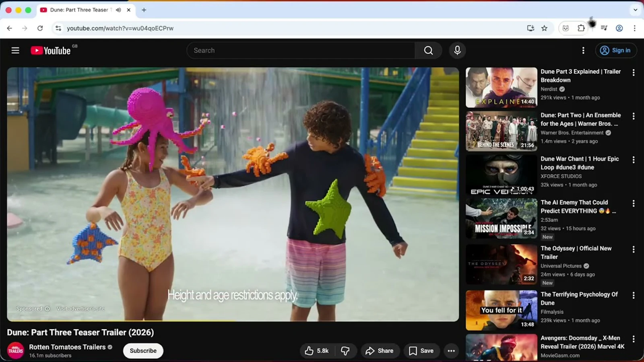This screenshot has width=644, height=362.
Task: Focus the YouTube Search field
Action: point(301,50)
